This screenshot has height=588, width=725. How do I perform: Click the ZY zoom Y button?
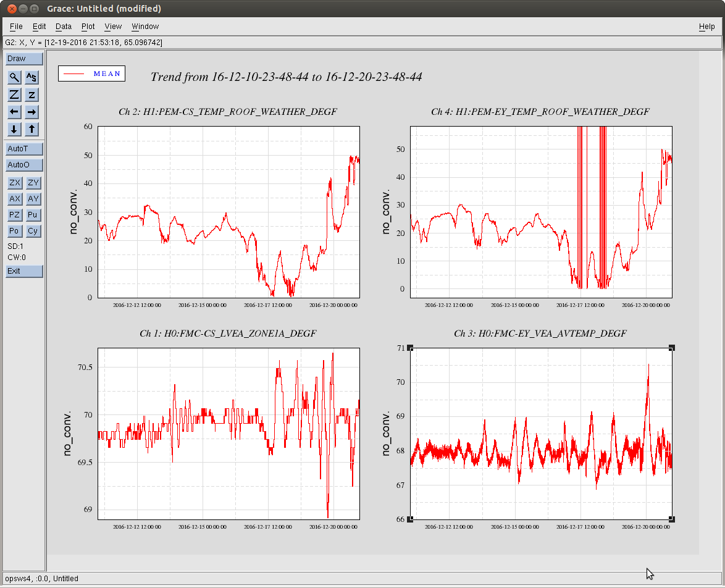click(33, 183)
